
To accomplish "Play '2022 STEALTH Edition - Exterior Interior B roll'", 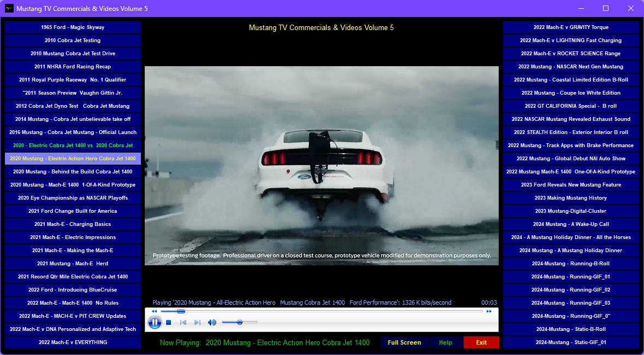I will click(x=571, y=132).
